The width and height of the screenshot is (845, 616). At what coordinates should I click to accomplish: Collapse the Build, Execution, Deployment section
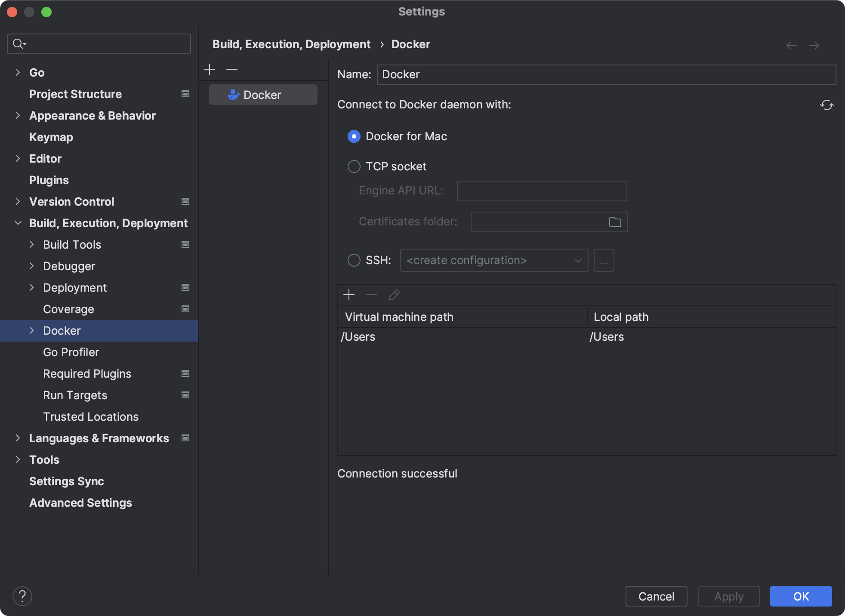18,223
